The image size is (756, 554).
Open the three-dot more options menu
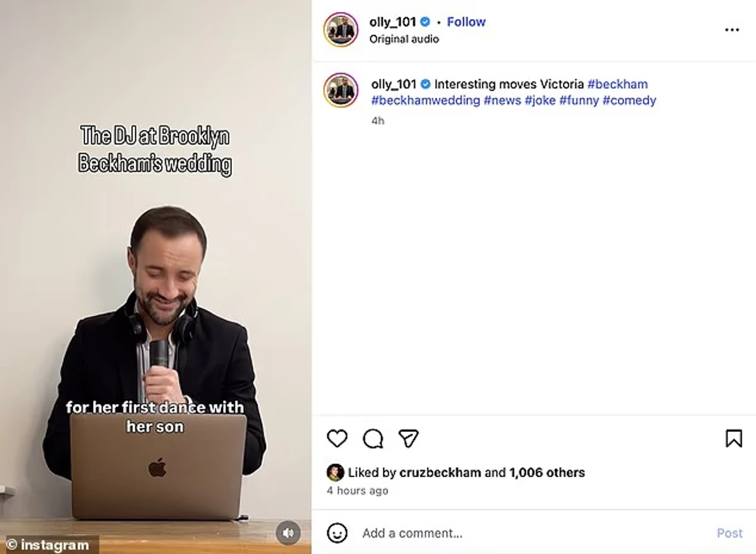click(x=731, y=30)
